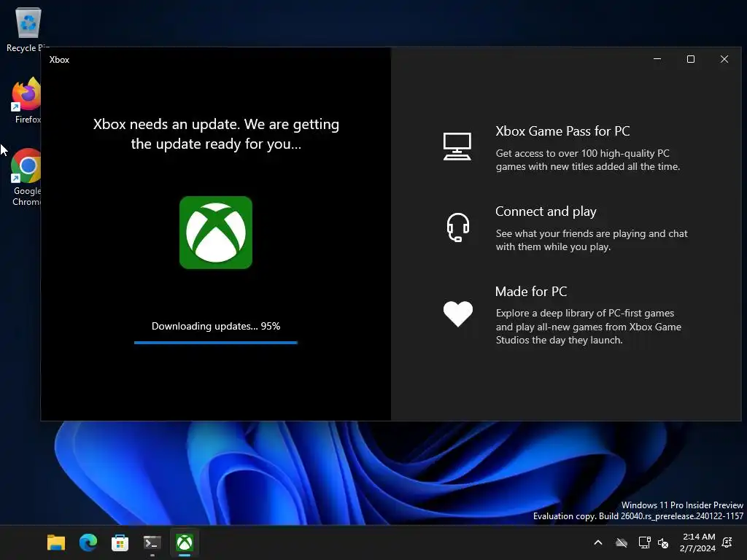Open Terminal from the taskbar
The height and width of the screenshot is (560, 747).
(x=152, y=542)
